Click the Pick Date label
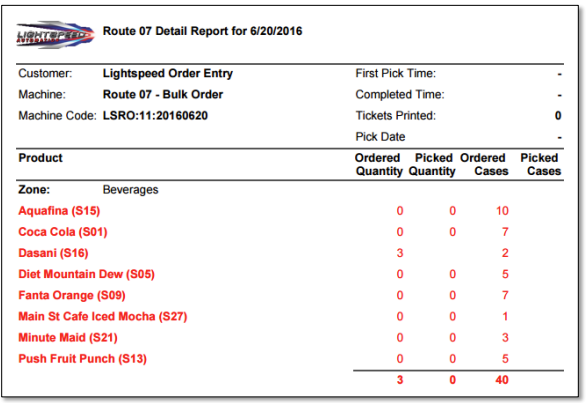Viewport: 586px width, 403px height. pos(380,137)
